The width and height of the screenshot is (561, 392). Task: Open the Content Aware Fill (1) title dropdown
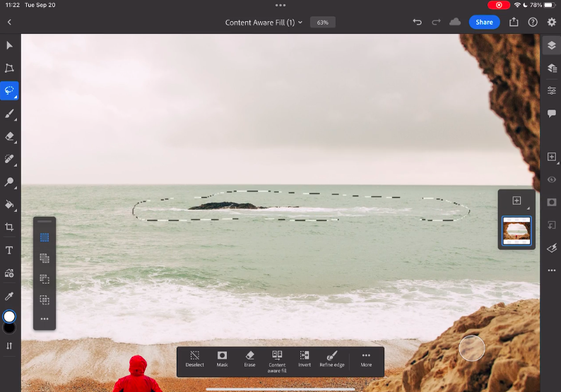tap(264, 23)
